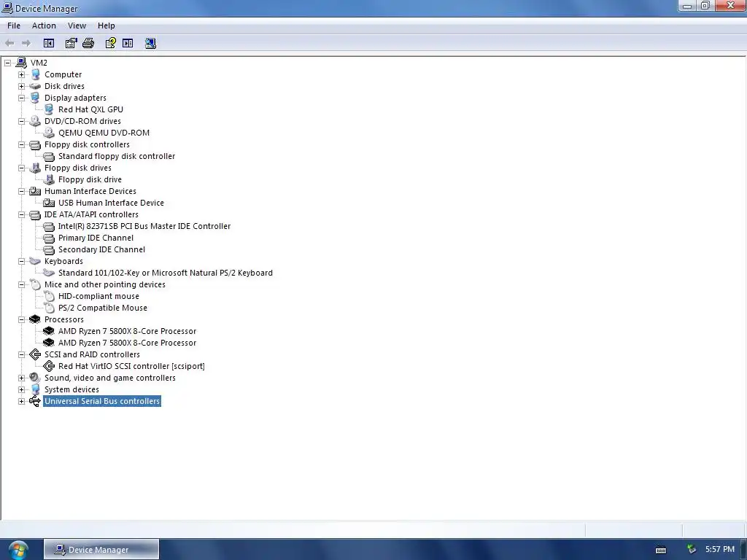747x560 pixels.
Task: Click the Sound, video and game controllers icon
Action: coord(35,378)
